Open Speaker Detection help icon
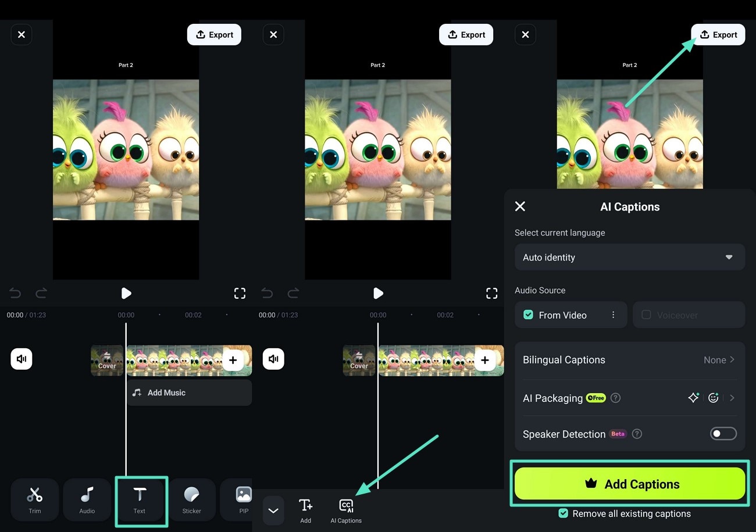Image resolution: width=756 pixels, height=532 pixels. 637,434
